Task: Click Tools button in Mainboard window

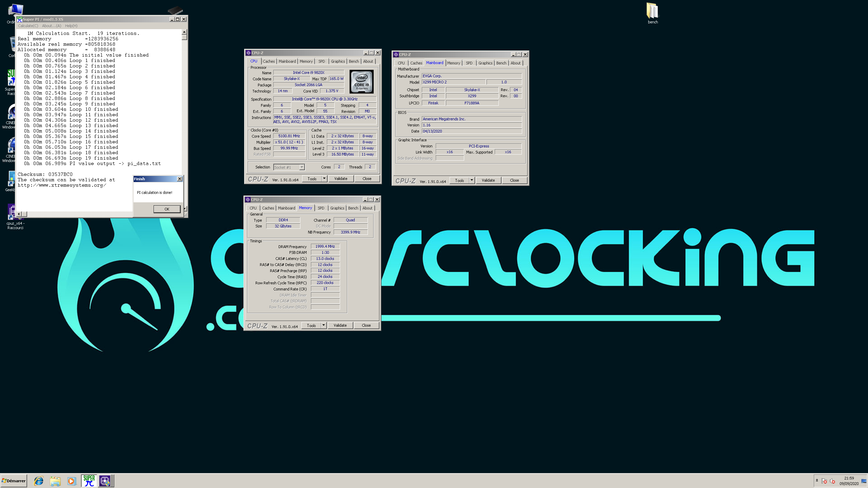Action: pos(459,180)
